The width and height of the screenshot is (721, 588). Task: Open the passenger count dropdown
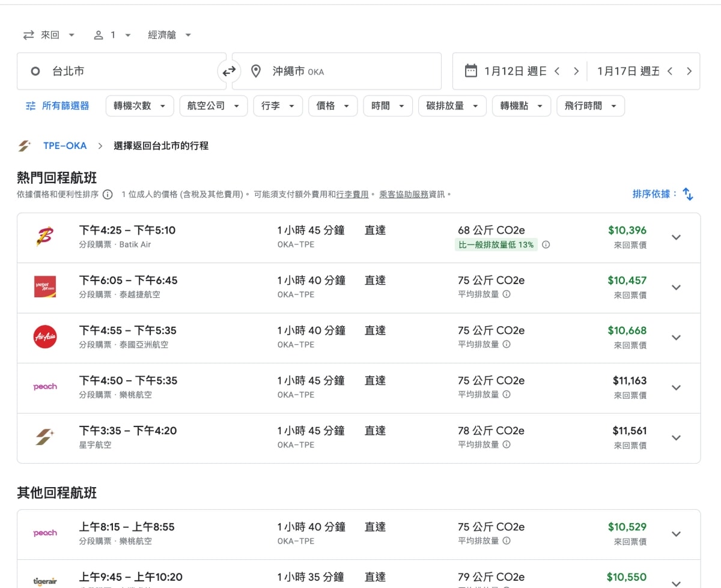tap(112, 35)
